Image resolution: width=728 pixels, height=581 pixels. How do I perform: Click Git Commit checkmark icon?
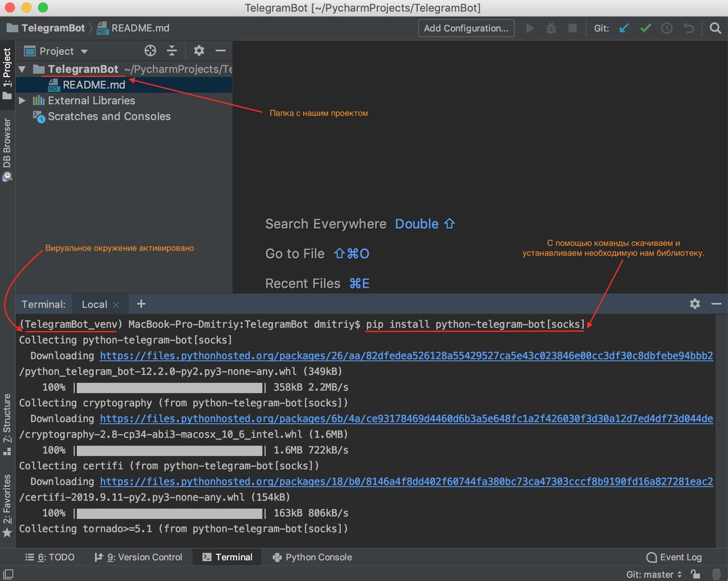pos(645,28)
